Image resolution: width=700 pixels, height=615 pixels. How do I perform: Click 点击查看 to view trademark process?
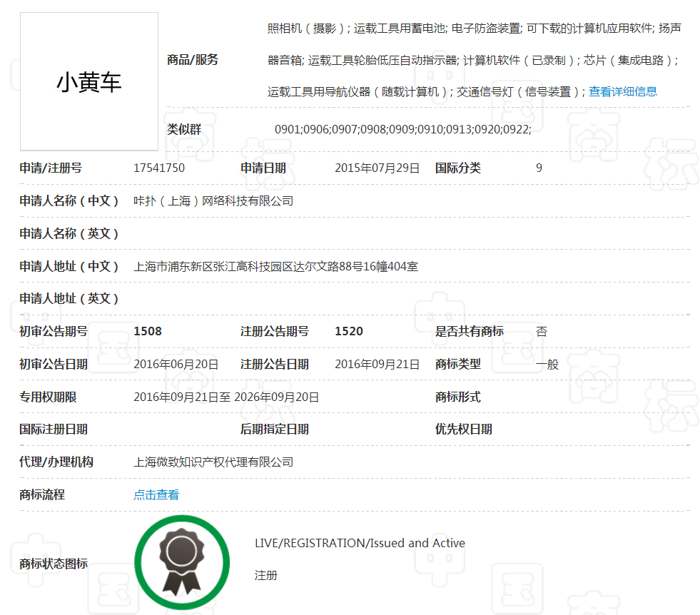(x=156, y=494)
